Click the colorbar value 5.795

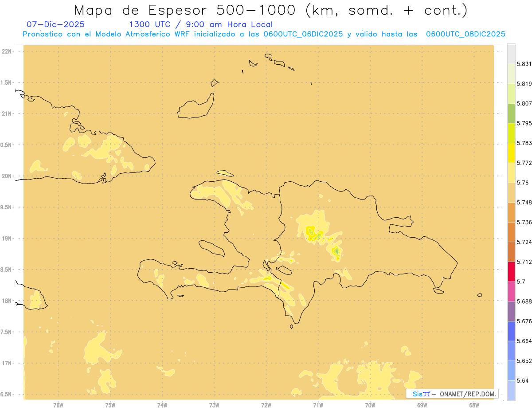(524, 123)
